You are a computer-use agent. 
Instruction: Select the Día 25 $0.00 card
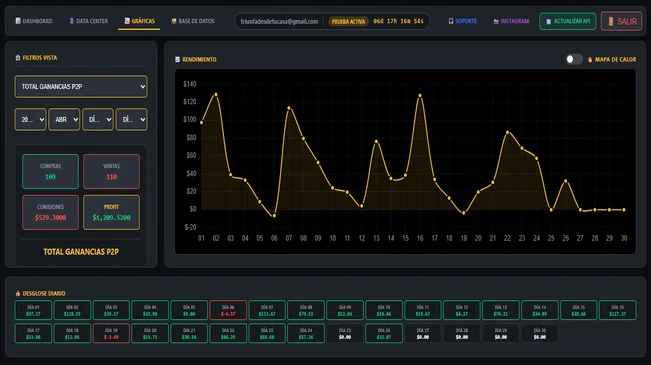[345, 333]
